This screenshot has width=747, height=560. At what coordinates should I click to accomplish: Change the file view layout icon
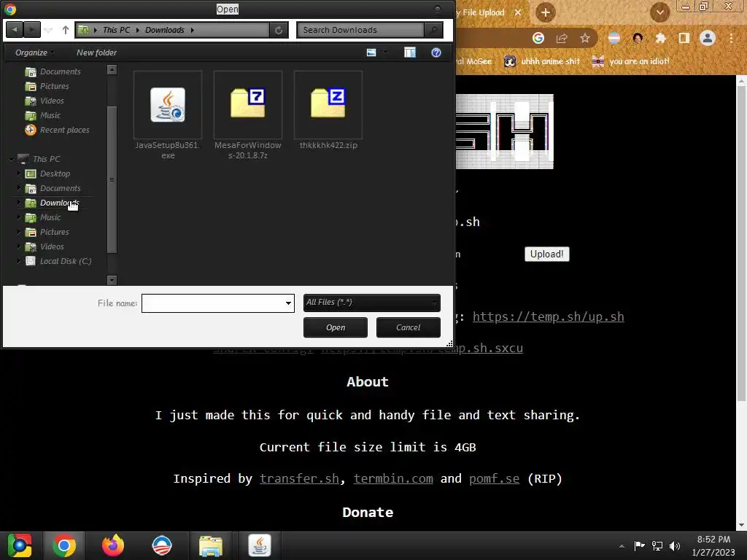pos(371,52)
